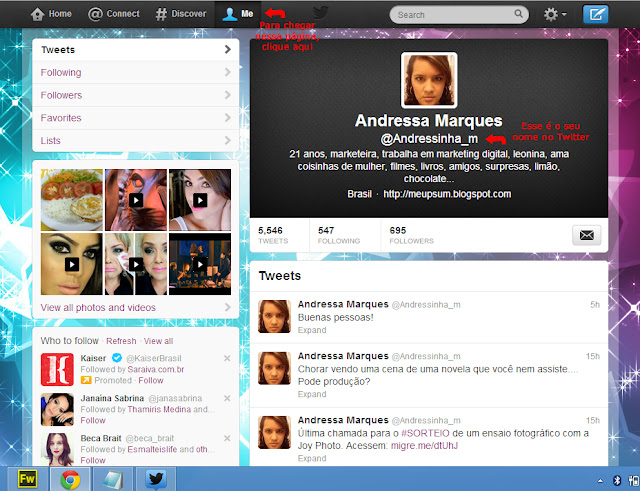
Task: Click the chevron on the Lists row
Action: (x=228, y=140)
